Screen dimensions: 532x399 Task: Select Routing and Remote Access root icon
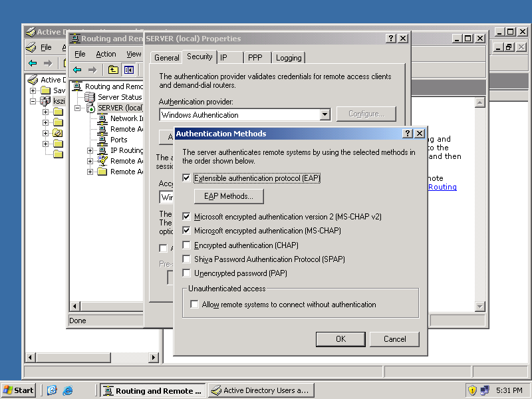[77, 86]
